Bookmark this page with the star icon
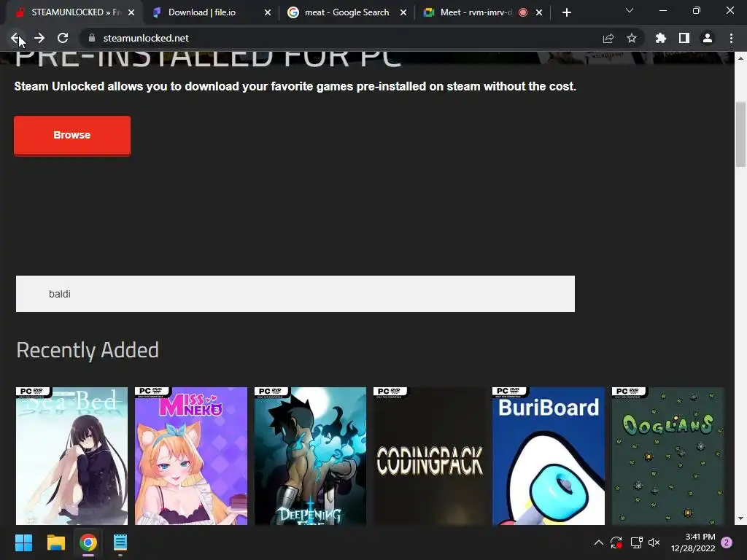The width and height of the screenshot is (747, 560). pyautogui.click(x=632, y=38)
